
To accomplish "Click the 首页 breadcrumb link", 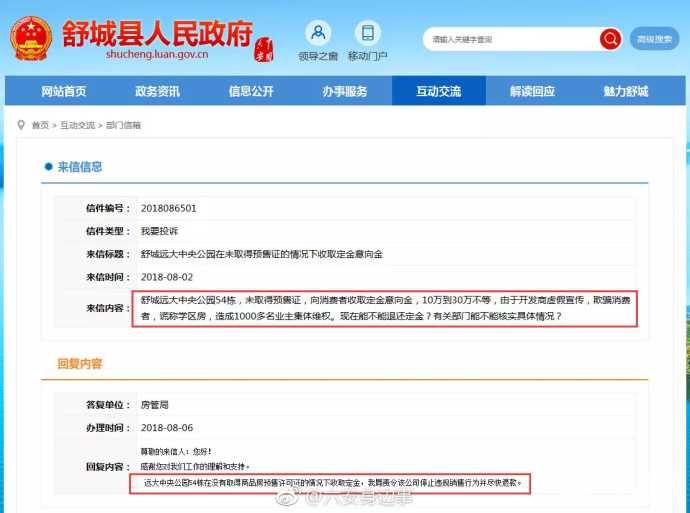I will click(x=39, y=125).
